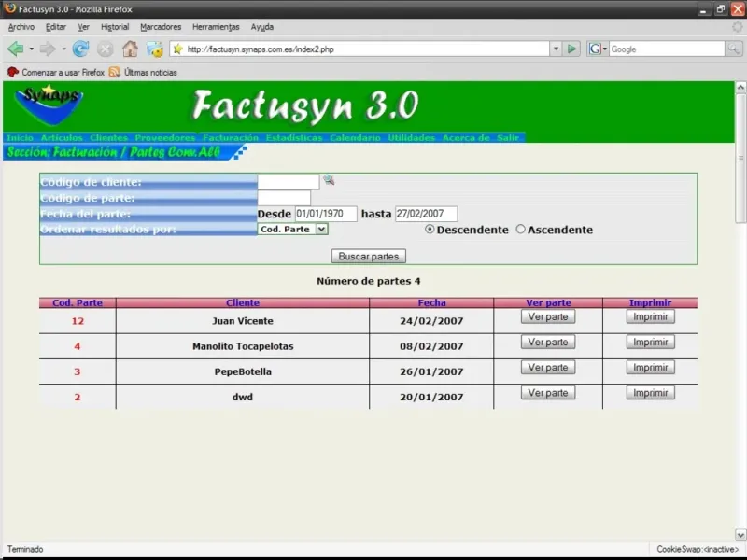Click the toolbar icon right of home
The image size is (747, 560).
(x=154, y=49)
